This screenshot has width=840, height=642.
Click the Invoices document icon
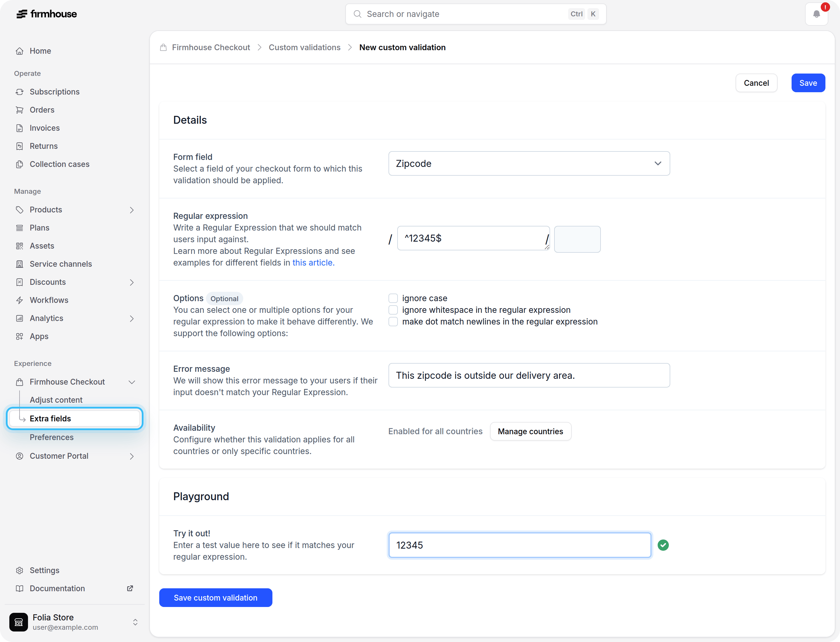[x=20, y=128]
